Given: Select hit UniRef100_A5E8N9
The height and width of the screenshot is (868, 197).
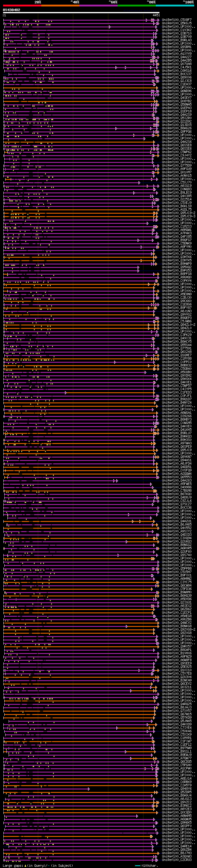Looking at the screenshot, I should (x=177, y=294).
